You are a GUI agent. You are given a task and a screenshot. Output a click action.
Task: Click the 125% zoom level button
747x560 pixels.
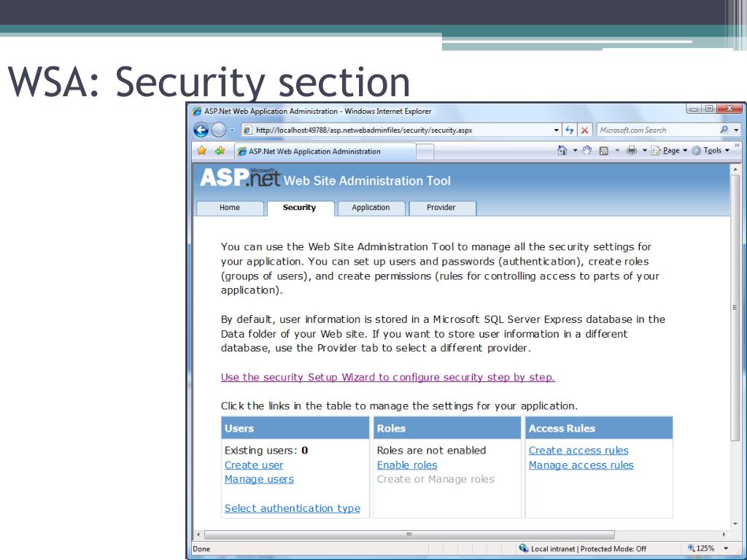click(x=701, y=548)
